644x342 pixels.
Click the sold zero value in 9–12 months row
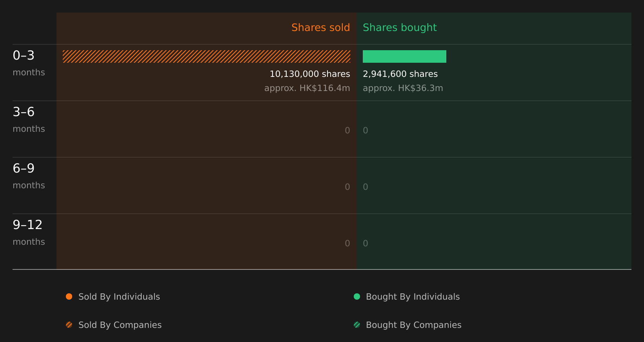[x=347, y=244]
